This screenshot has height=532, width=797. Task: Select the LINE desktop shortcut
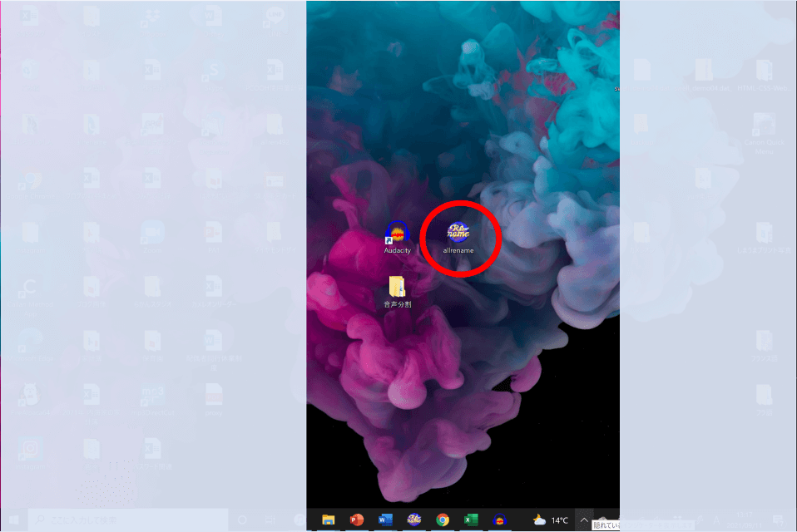(275, 22)
